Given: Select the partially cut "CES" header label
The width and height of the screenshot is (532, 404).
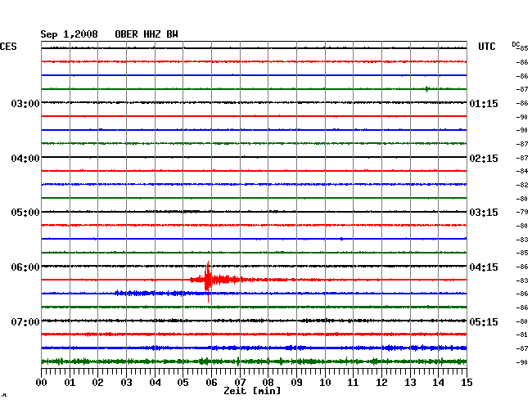Looking at the screenshot, I should (x=8, y=47).
